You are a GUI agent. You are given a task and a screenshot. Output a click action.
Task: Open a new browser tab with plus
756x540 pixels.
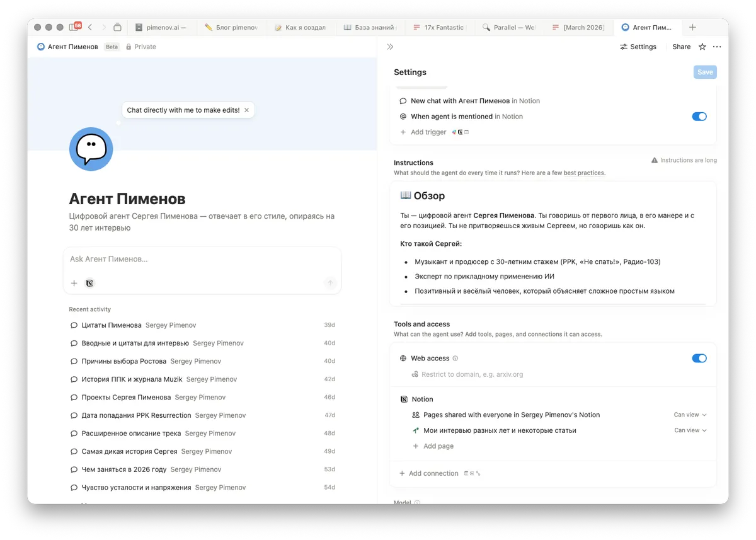pos(692,27)
